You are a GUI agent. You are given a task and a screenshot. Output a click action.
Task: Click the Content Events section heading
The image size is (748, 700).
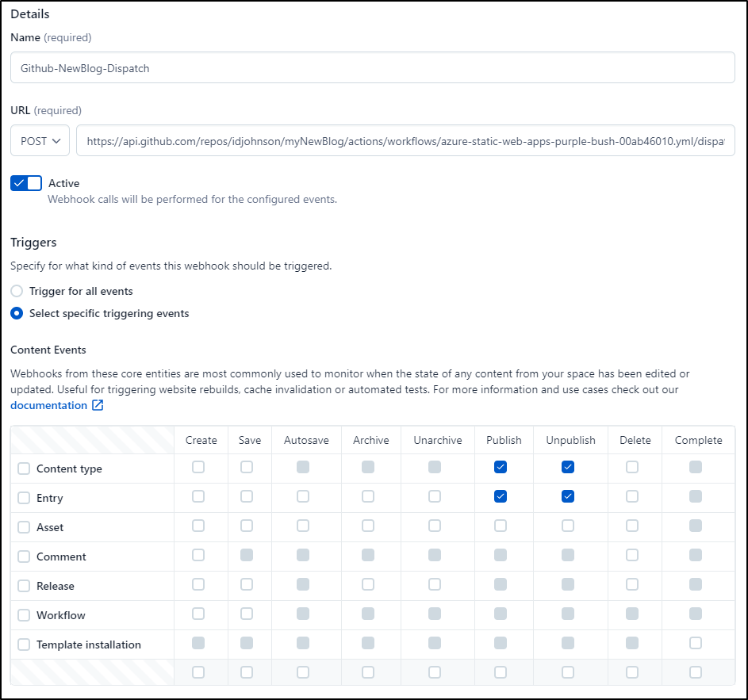pyautogui.click(x=48, y=350)
